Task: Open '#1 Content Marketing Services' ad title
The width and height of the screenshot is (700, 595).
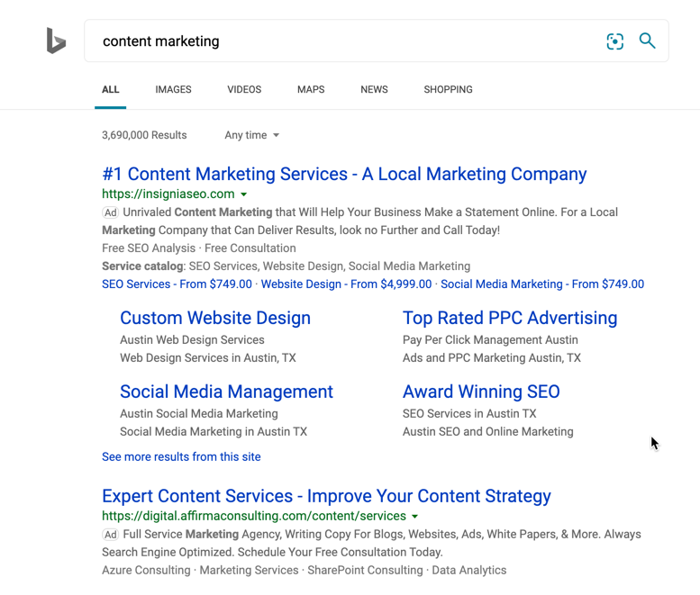Action: point(344,174)
